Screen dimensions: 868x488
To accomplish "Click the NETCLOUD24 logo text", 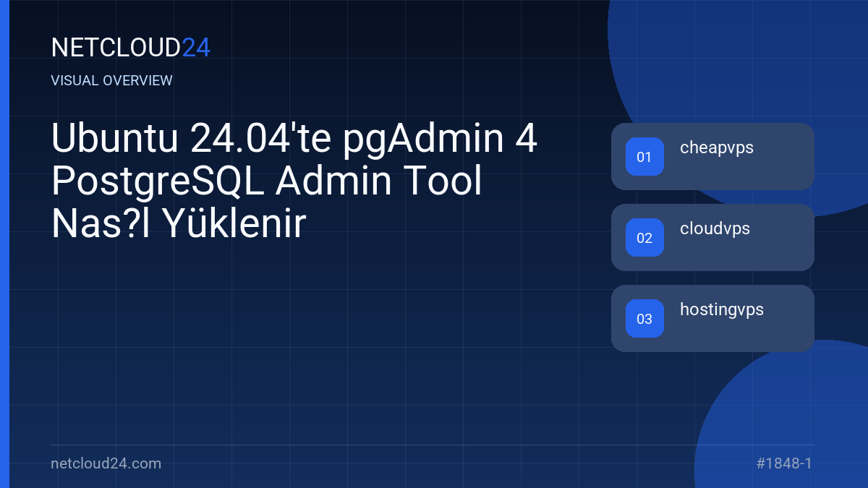I will point(131,48).
